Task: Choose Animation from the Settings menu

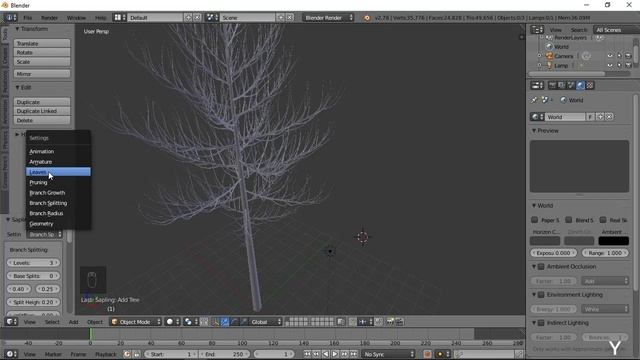Action: (x=58, y=151)
